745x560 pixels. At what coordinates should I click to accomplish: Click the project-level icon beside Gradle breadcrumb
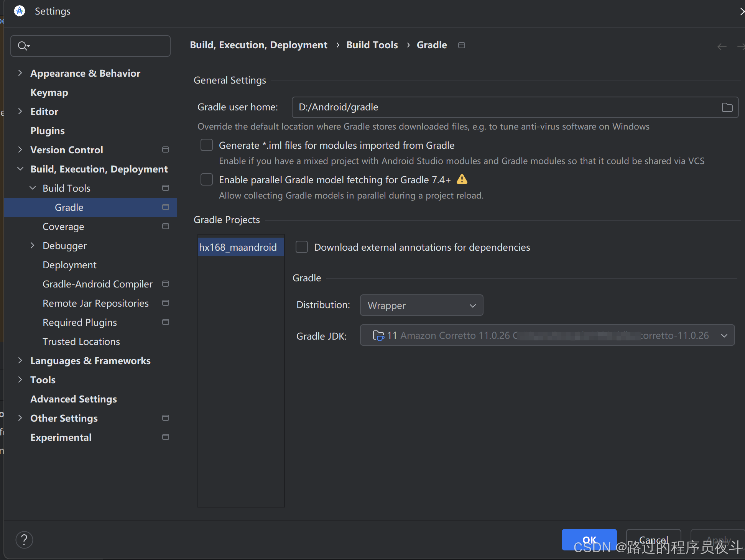(x=462, y=45)
